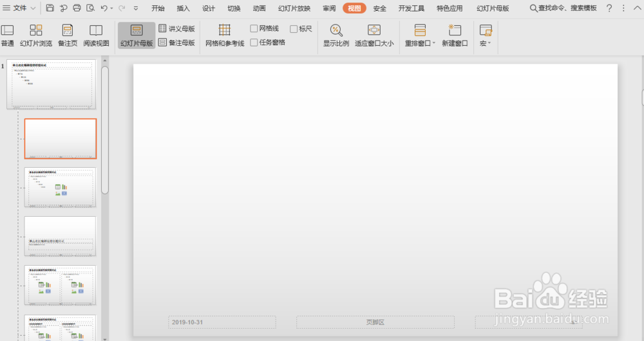
Task: Open 网格和参考线 grid and guides settings
Action: click(225, 35)
